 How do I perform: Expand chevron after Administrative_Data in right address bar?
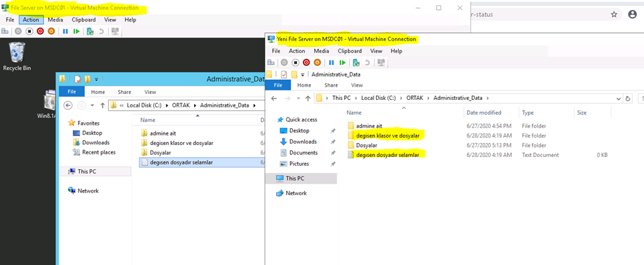point(488,98)
